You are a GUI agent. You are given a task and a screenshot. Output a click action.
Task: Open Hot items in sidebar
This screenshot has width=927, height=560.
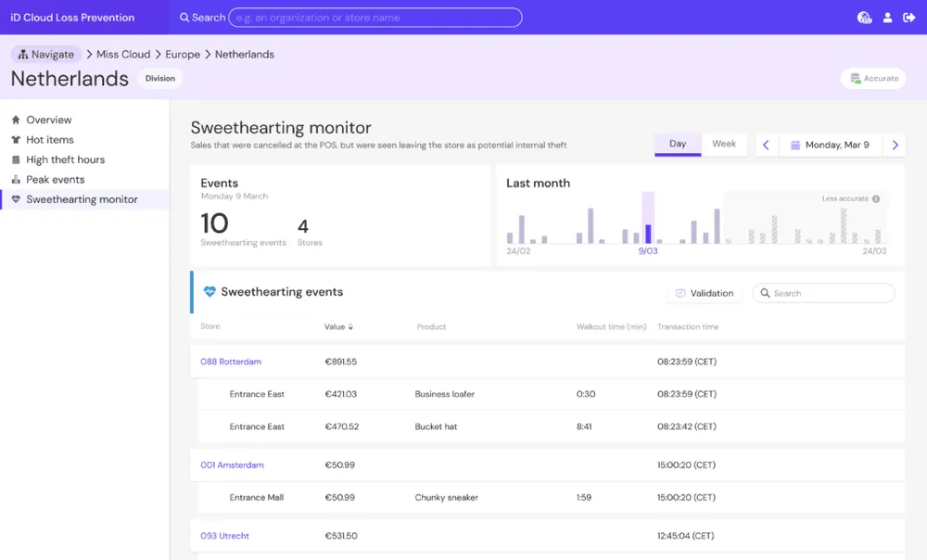pos(50,140)
